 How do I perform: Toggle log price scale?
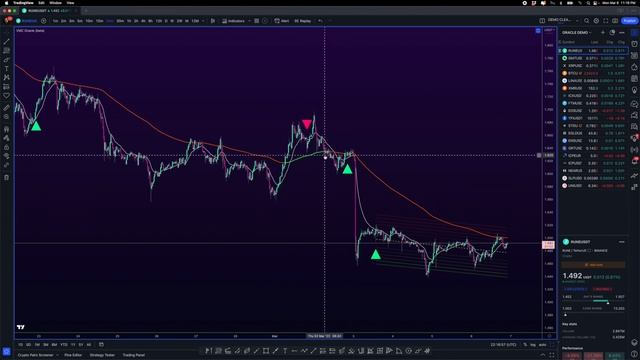533,345
